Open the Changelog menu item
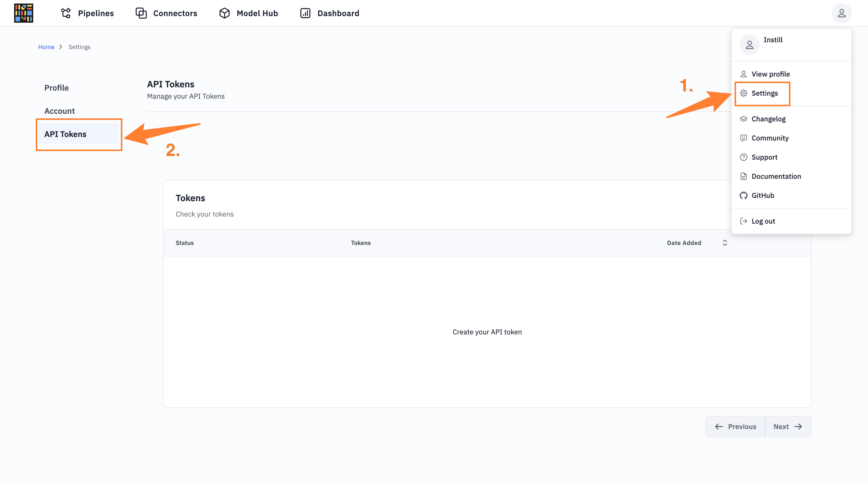 (x=768, y=119)
